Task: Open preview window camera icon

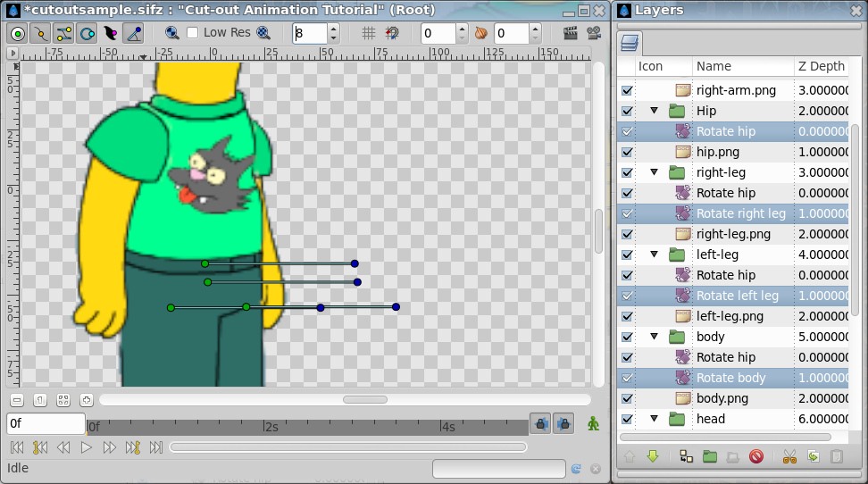Action: 594,33
